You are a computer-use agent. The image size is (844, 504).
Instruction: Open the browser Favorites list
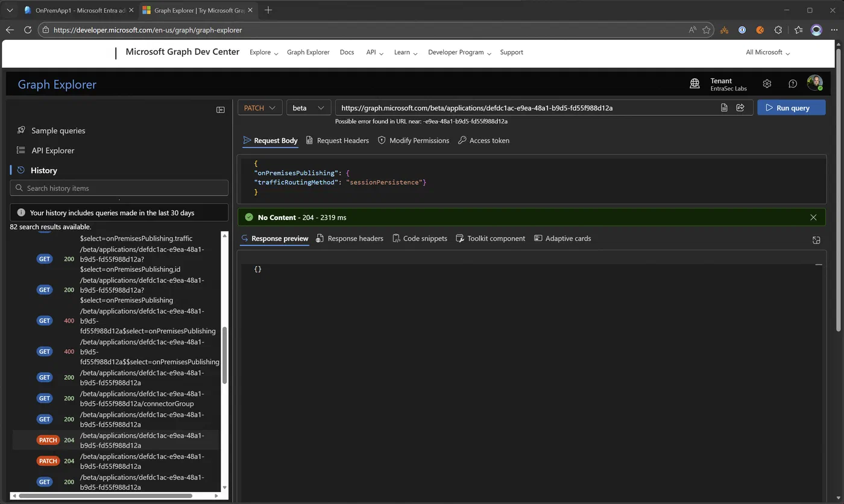coord(799,30)
